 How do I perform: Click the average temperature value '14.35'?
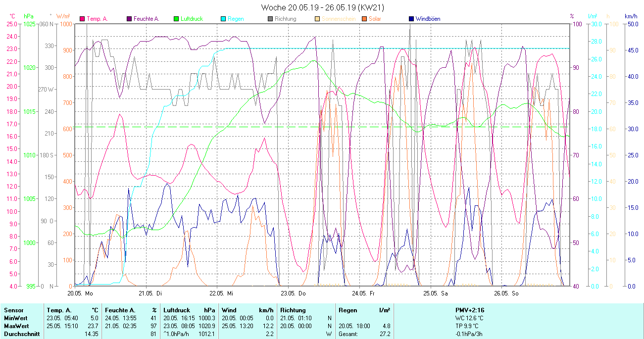coord(92,334)
